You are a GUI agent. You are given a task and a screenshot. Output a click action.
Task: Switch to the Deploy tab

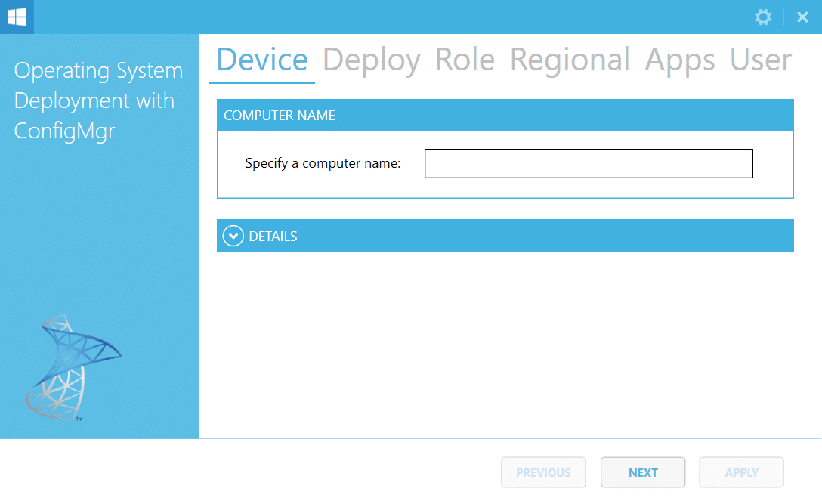(x=371, y=60)
